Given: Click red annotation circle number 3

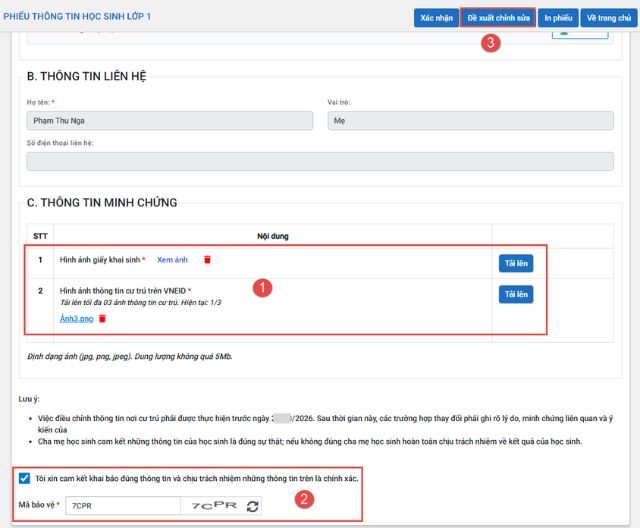Looking at the screenshot, I should pyautogui.click(x=489, y=44).
